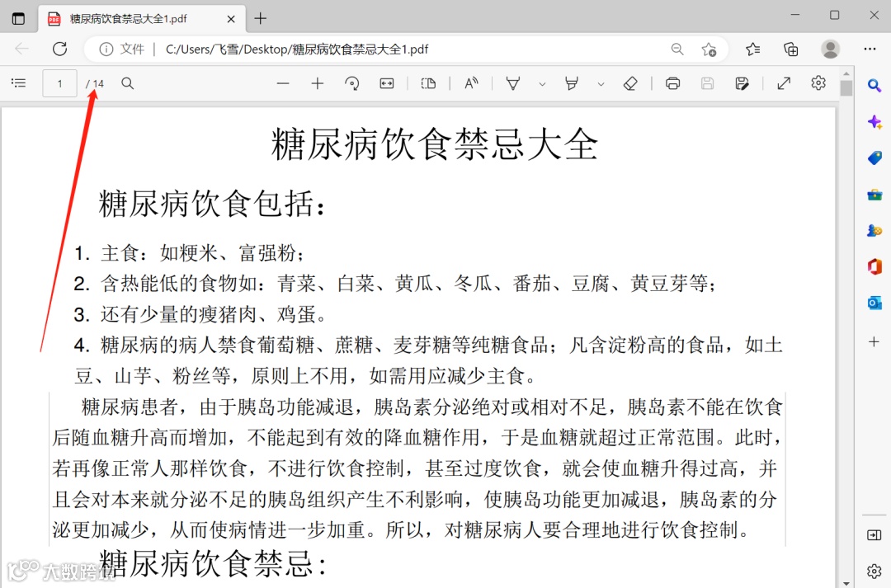Start Read aloud
The width and height of the screenshot is (891, 588).
pyautogui.click(x=471, y=83)
